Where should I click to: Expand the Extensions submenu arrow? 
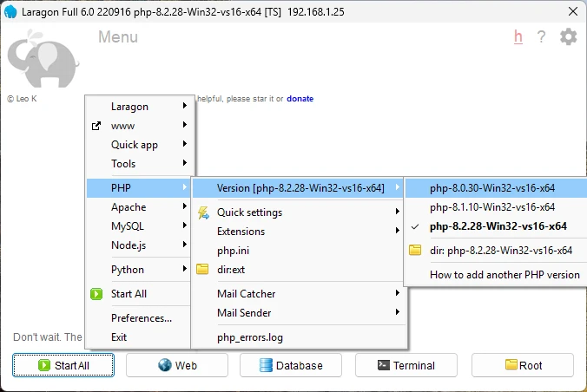(x=397, y=231)
